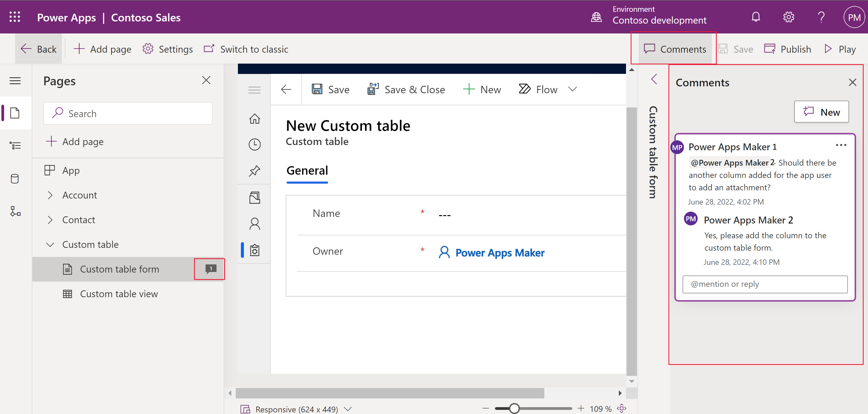Screen dimensions: 868x414
Task: Click the Back navigation arrow icon
Action: [27, 49]
